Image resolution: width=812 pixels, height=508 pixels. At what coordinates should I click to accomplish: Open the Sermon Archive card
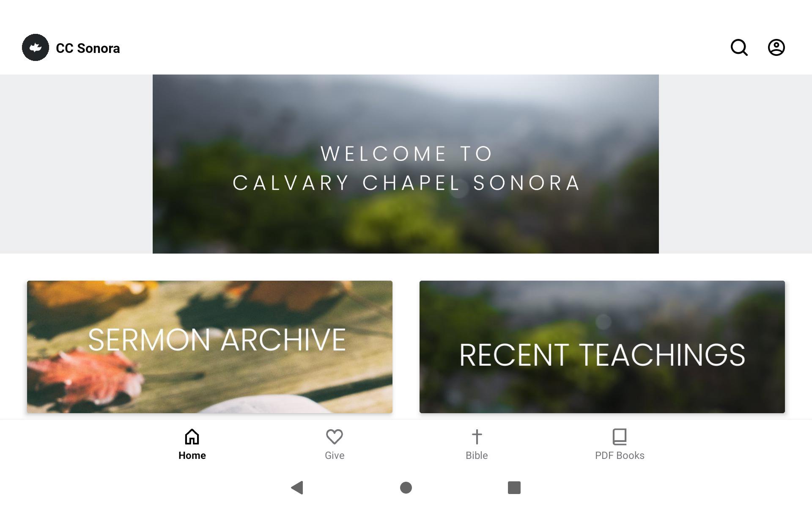click(210, 347)
